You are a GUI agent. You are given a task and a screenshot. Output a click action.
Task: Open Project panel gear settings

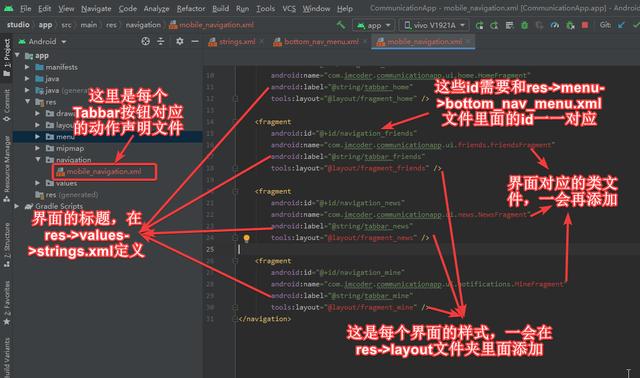(180, 41)
